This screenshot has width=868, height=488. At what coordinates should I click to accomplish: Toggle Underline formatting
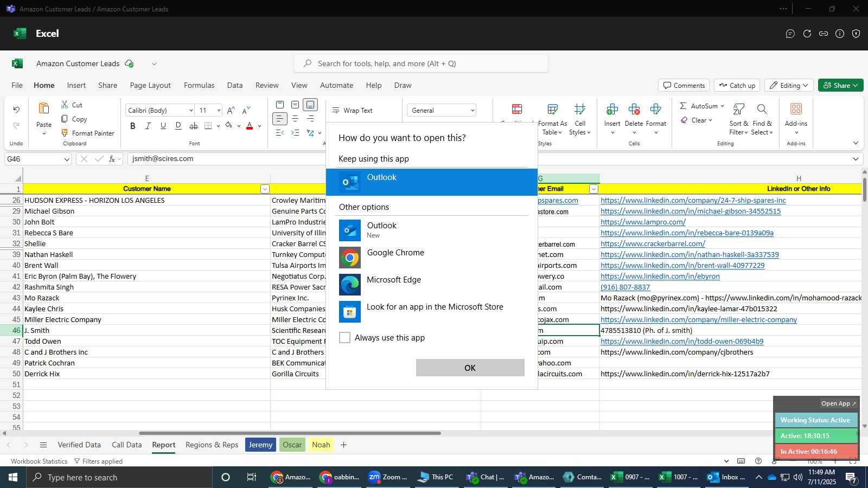point(163,126)
